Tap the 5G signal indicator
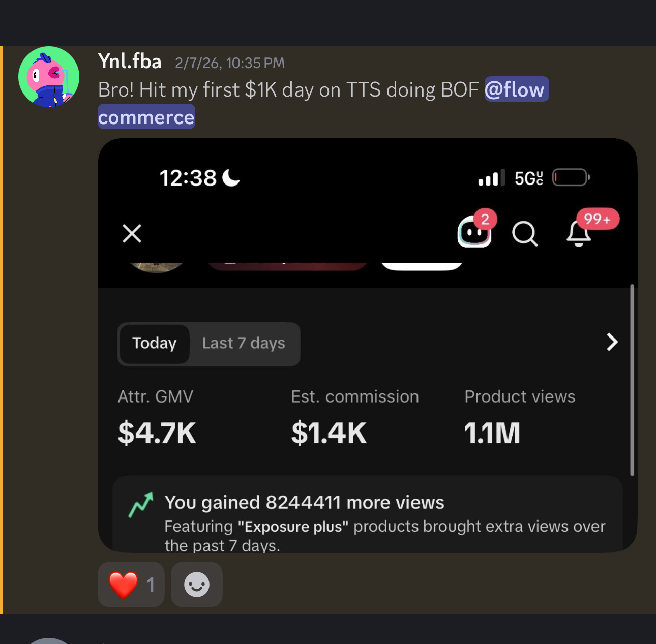 point(528,178)
